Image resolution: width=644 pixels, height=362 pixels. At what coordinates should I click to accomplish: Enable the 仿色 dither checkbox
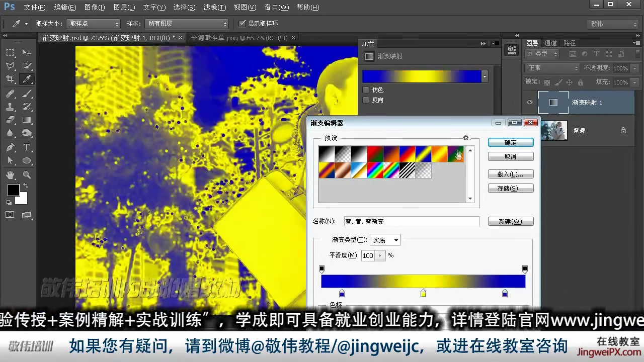click(x=366, y=89)
